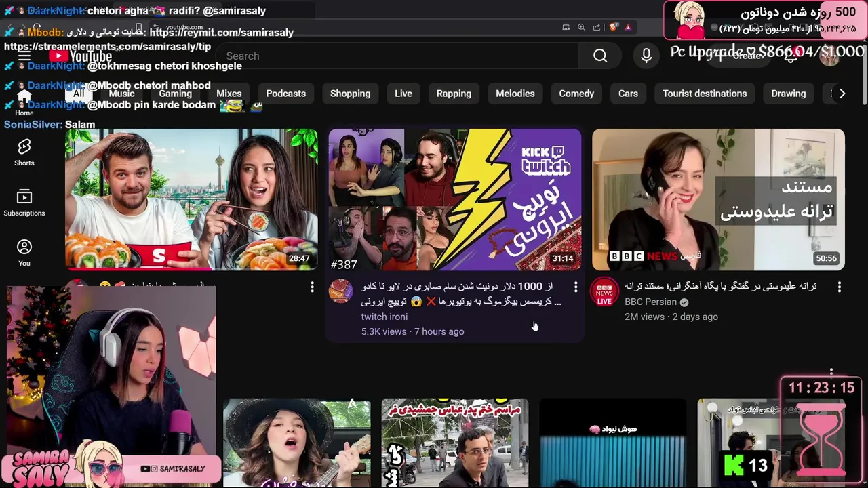The image size is (868, 488).
Task: Go to Home in the left sidebar
Action: 24,102
